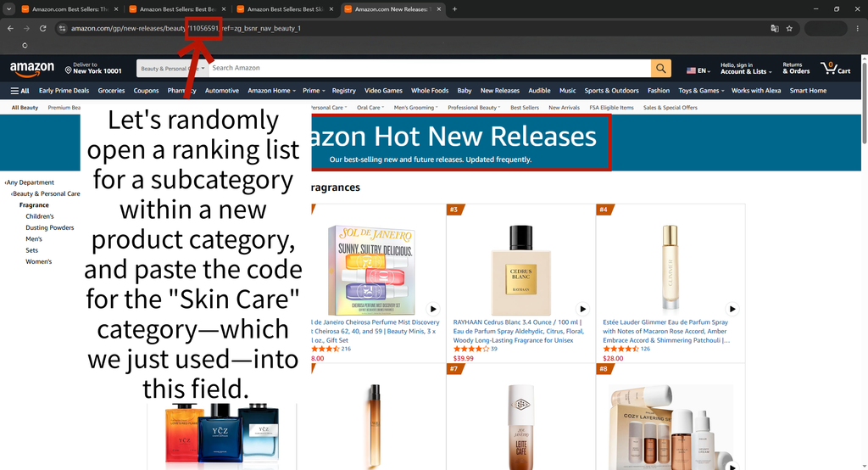Expand the Prime menu
This screenshot has height=470, width=868.
coord(314,90)
